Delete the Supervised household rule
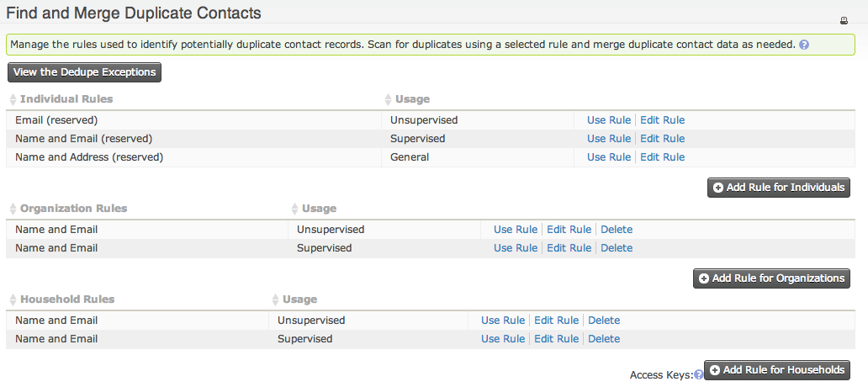This screenshot has width=868, height=387. [604, 339]
